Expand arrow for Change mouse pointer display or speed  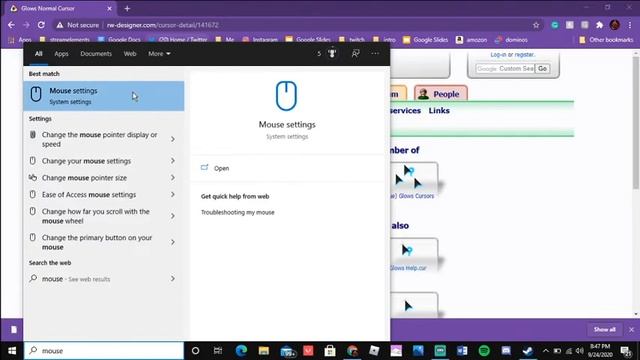pos(173,139)
